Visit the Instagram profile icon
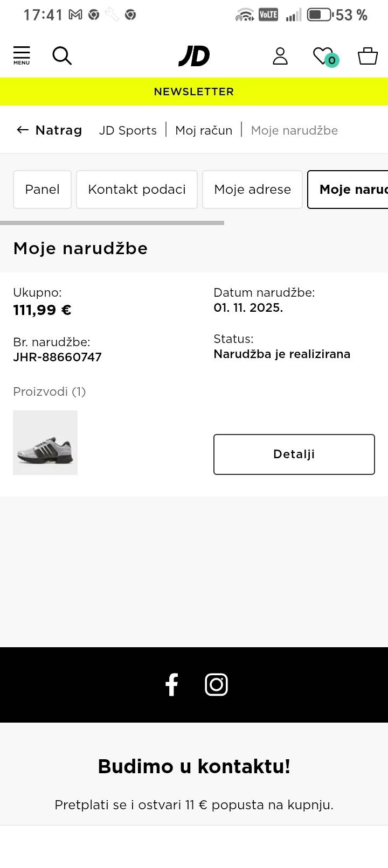 coord(217,685)
